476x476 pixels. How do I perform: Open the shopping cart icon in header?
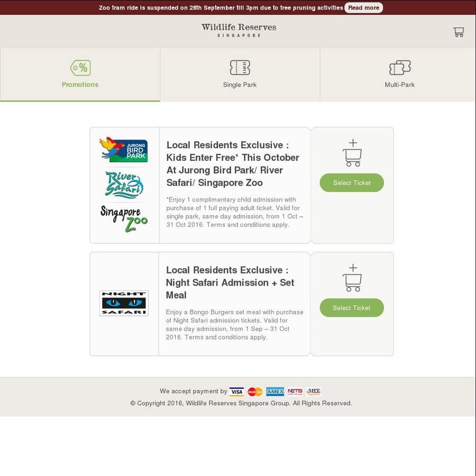459,32
